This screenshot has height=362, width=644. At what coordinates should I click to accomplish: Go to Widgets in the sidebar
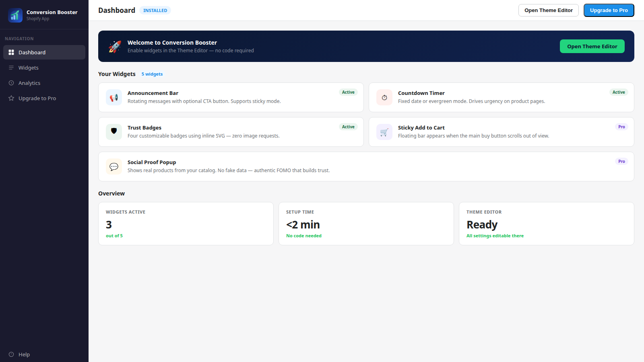coord(44,68)
